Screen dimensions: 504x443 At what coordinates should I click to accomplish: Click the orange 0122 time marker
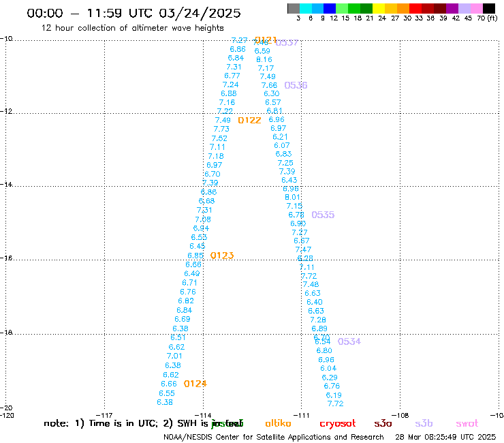[249, 121]
